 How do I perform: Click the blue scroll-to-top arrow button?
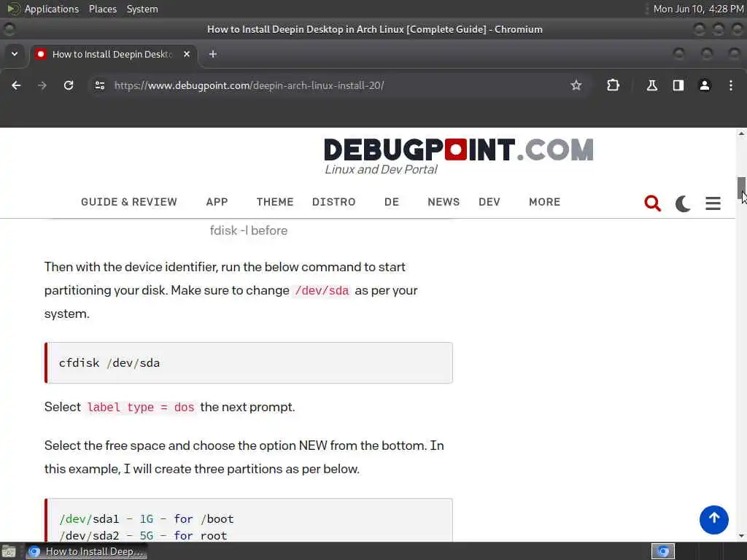click(x=713, y=519)
